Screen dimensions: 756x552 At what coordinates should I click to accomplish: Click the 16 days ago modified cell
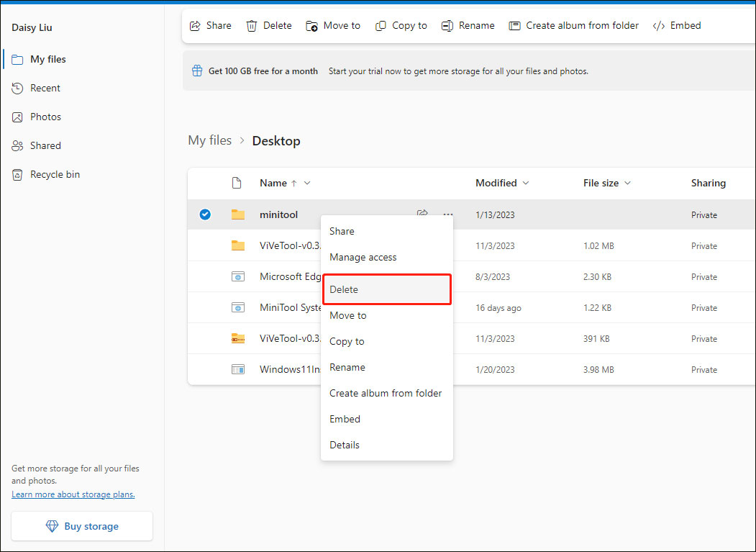pyautogui.click(x=498, y=308)
